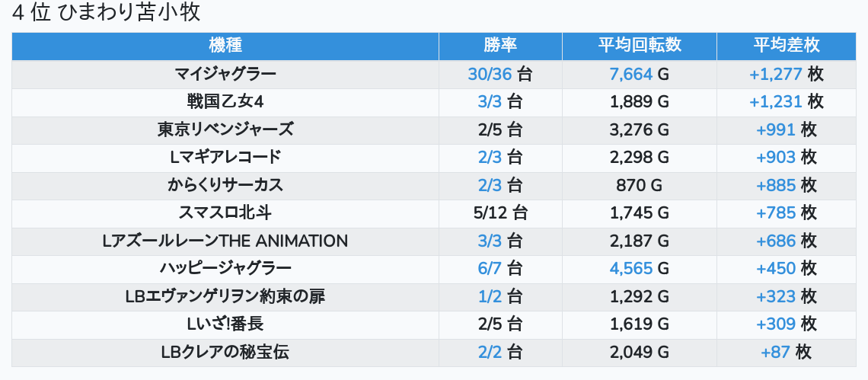Select 東京リベンジャーズ in the table
This screenshot has width=868, height=380.
[225, 129]
